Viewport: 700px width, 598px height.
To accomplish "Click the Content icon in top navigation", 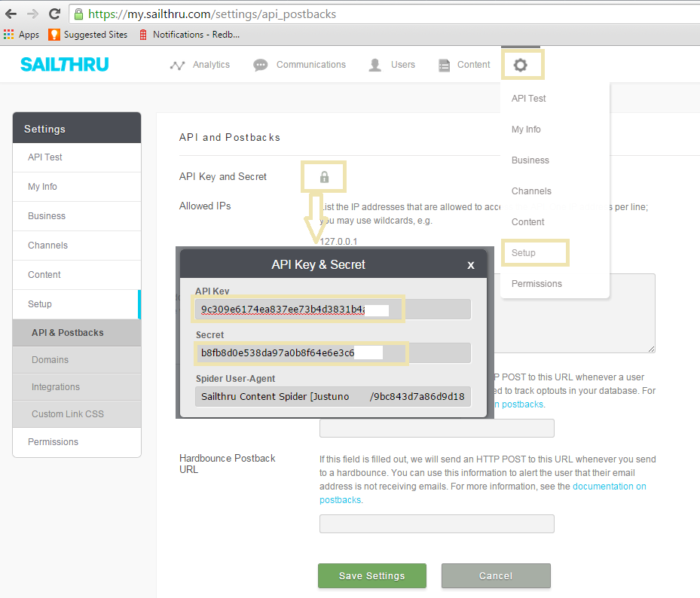I will (443, 65).
